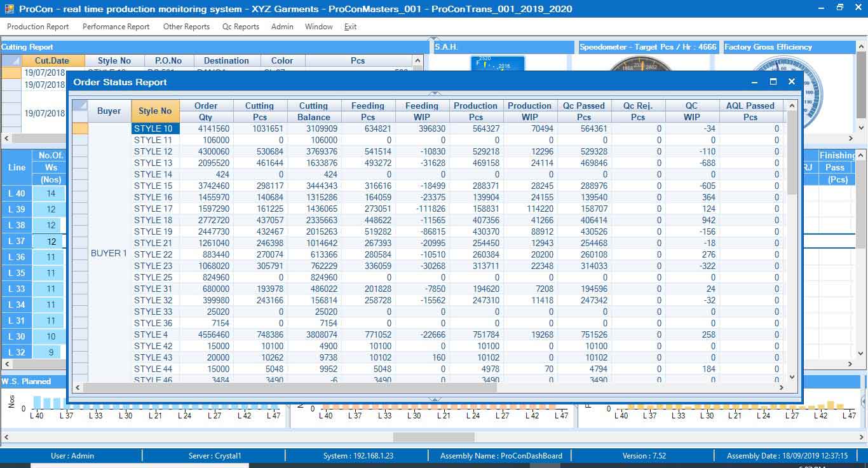Click the Color header in Cutting Report
868x468 pixels.
282,60
